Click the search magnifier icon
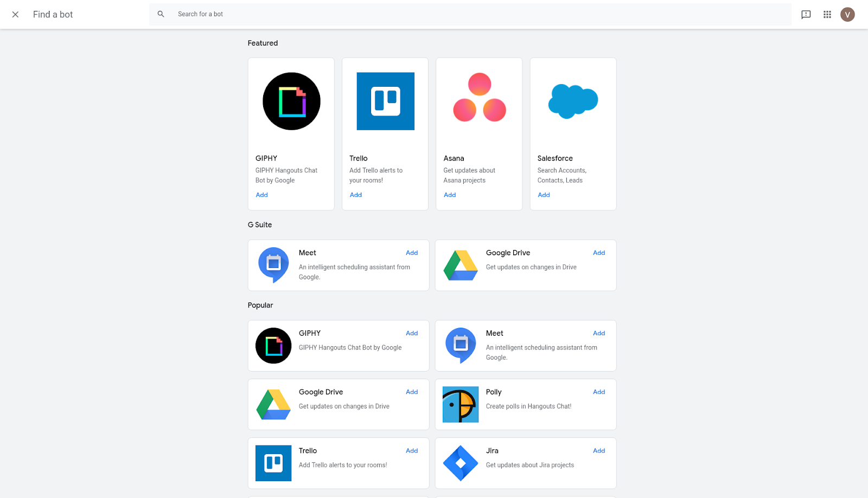 tap(161, 14)
